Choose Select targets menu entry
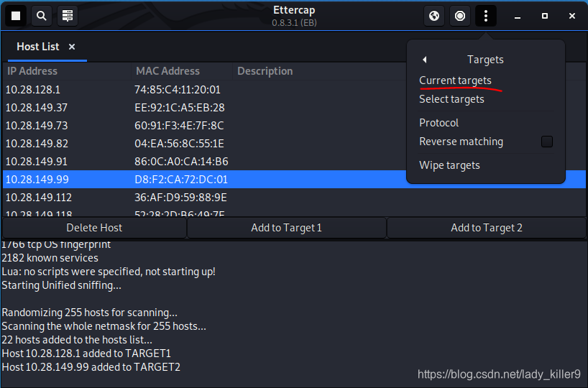 (451, 99)
